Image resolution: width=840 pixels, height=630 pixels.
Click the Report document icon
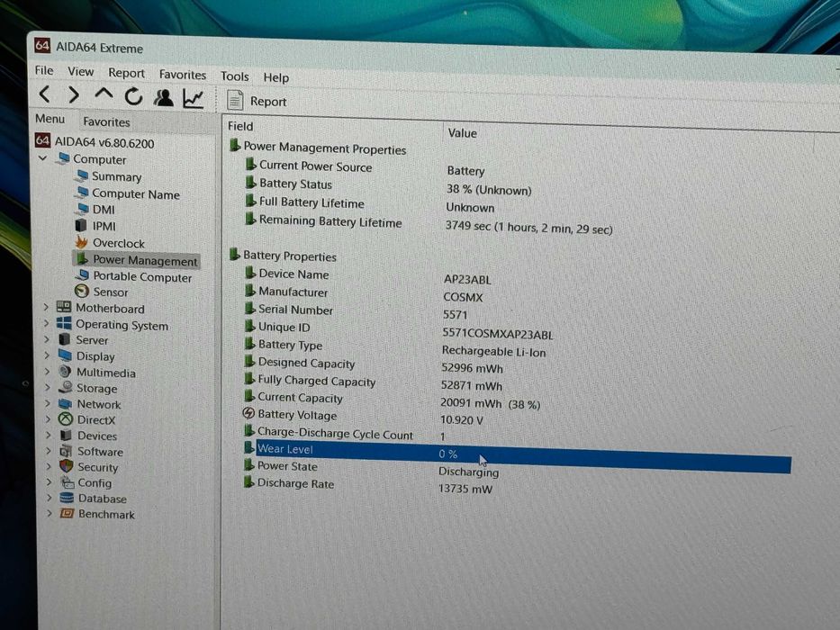[x=235, y=100]
